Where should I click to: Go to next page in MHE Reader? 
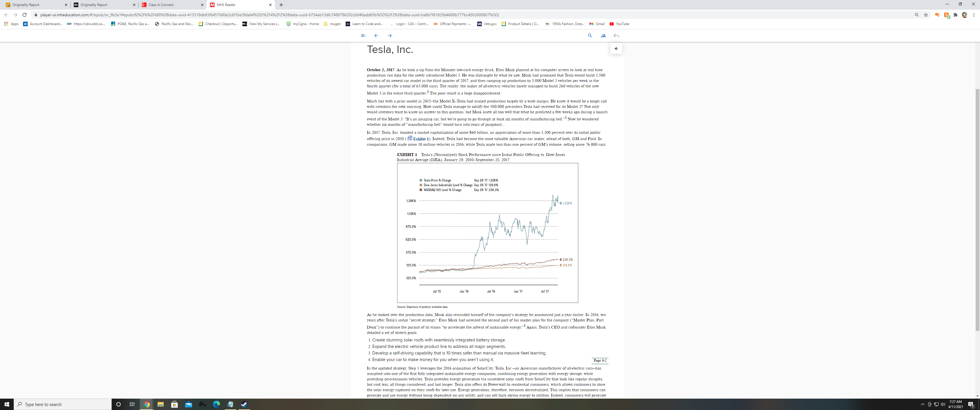389,36
